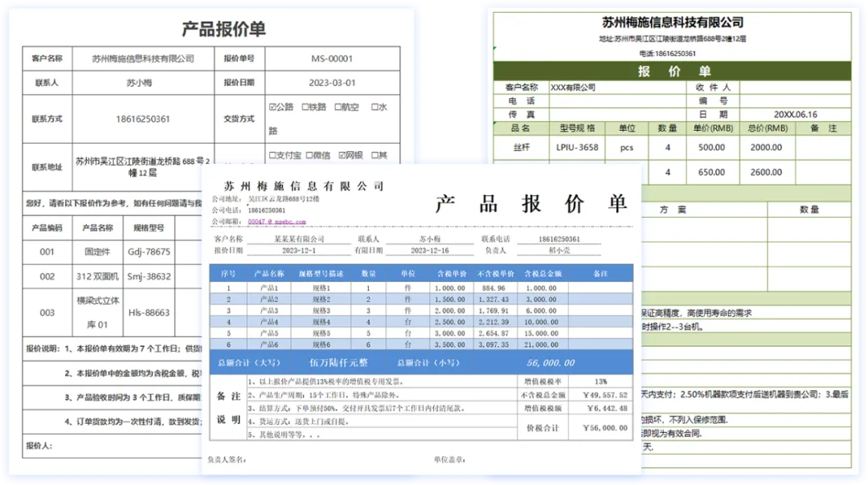The height and width of the screenshot is (485, 868).
Task: Click product code 002
Action: pos(47,276)
